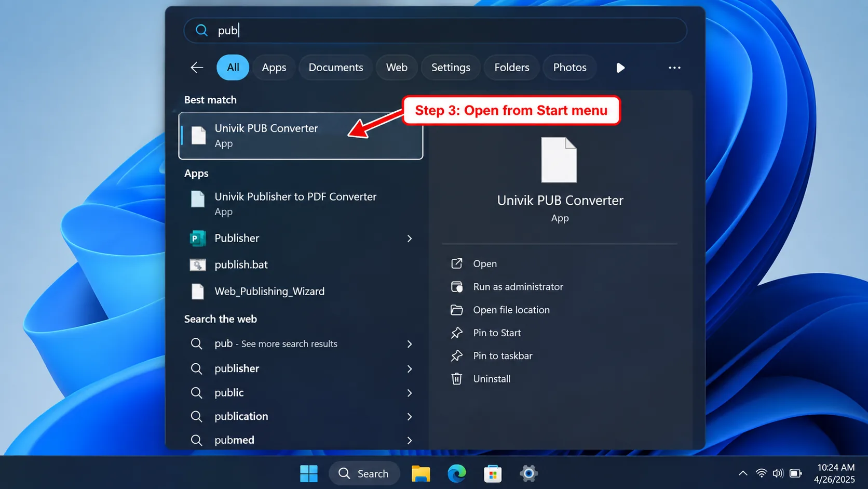Image resolution: width=868 pixels, height=489 pixels.
Task: Click the Windows Start button
Action: (309, 473)
